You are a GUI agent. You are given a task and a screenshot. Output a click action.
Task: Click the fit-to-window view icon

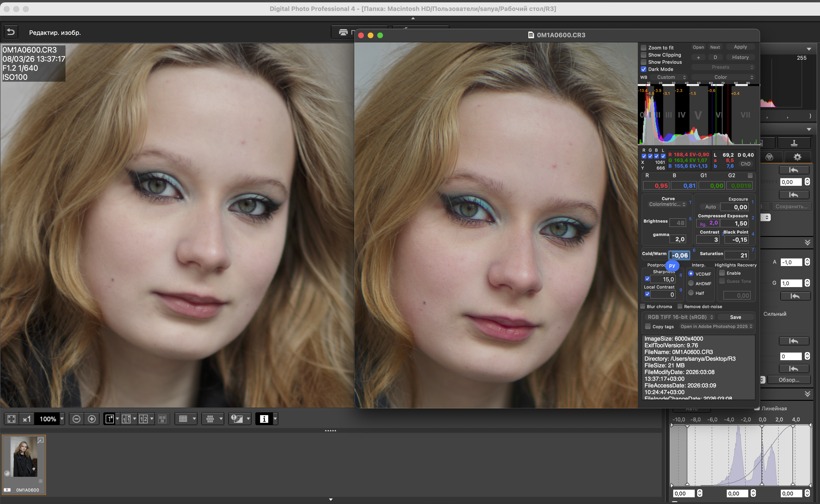tap(11, 419)
